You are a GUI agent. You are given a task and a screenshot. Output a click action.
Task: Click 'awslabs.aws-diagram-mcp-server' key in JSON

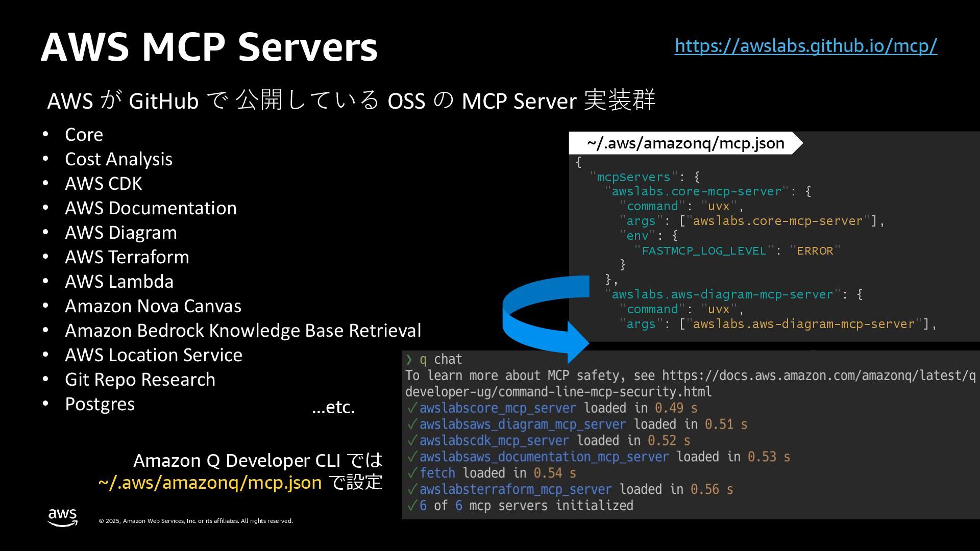tap(722, 295)
